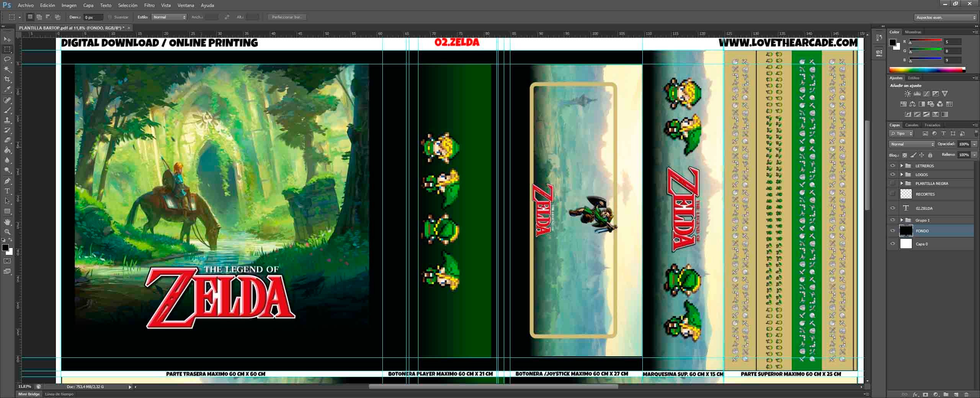Viewport: 980px width, 398px height.
Task: Toggle visibility of the LETREROS group
Action: pos(893,166)
